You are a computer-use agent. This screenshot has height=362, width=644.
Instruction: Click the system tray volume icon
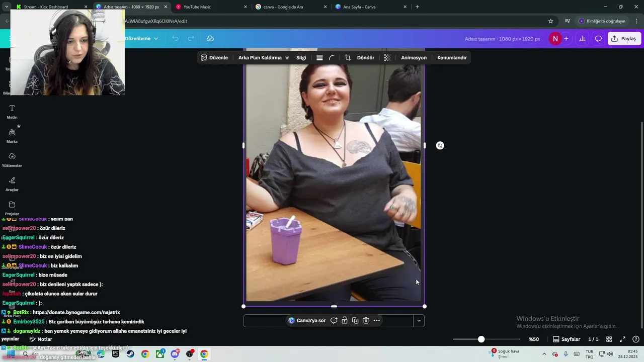(x=610, y=354)
